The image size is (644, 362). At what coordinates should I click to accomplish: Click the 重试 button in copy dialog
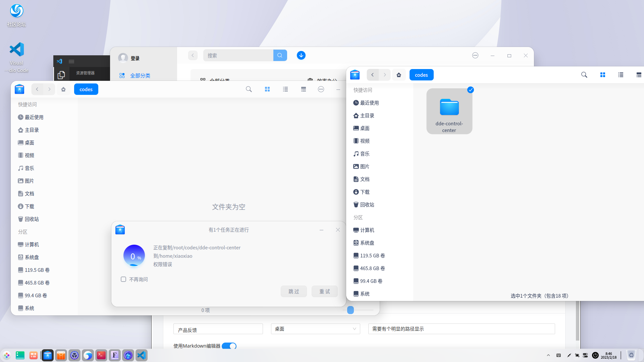(x=324, y=292)
